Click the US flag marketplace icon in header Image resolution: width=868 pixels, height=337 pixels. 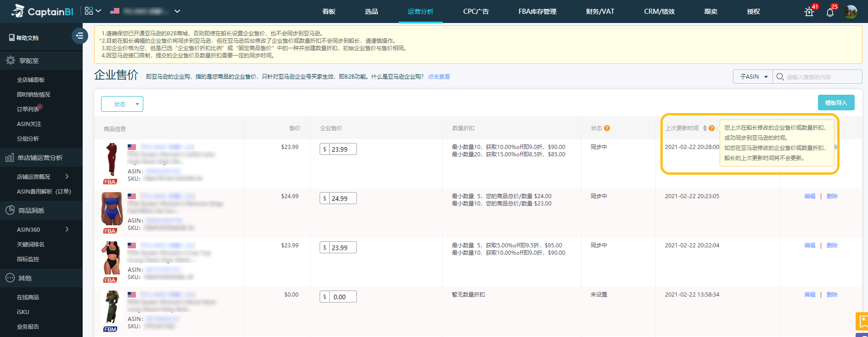tap(115, 11)
